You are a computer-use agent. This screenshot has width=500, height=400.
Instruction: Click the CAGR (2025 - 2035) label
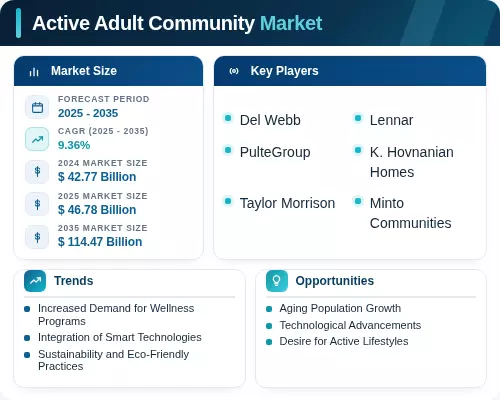[x=103, y=131]
